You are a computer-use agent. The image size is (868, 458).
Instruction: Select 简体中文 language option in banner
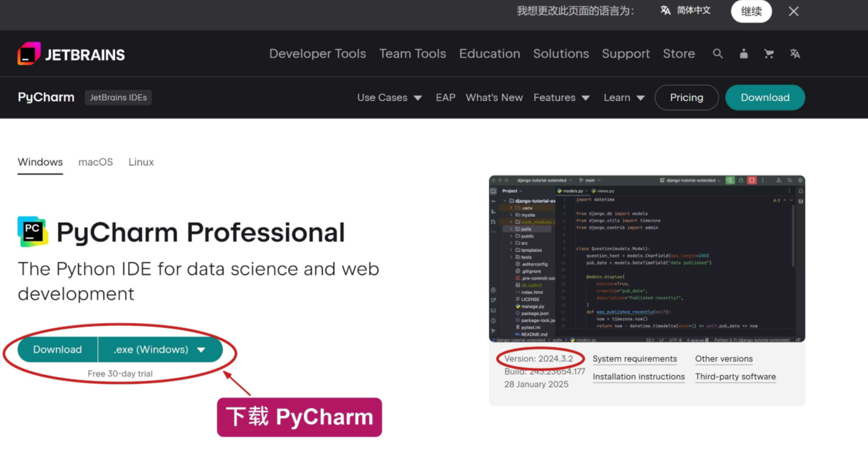685,11
